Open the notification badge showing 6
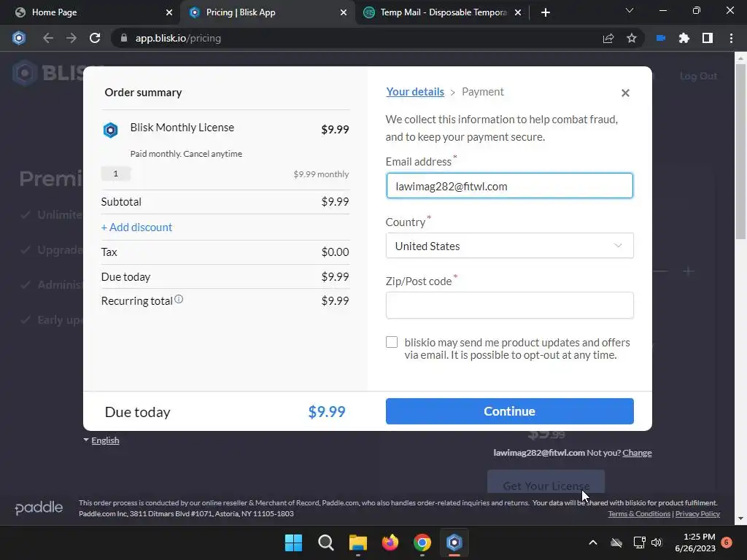Screen dimensions: 747x560 click(x=727, y=542)
